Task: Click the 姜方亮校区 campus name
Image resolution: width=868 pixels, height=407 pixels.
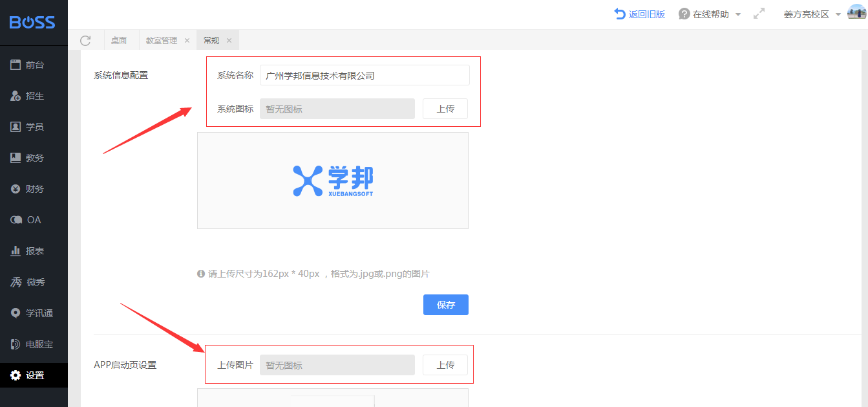Action: [806, 14]
